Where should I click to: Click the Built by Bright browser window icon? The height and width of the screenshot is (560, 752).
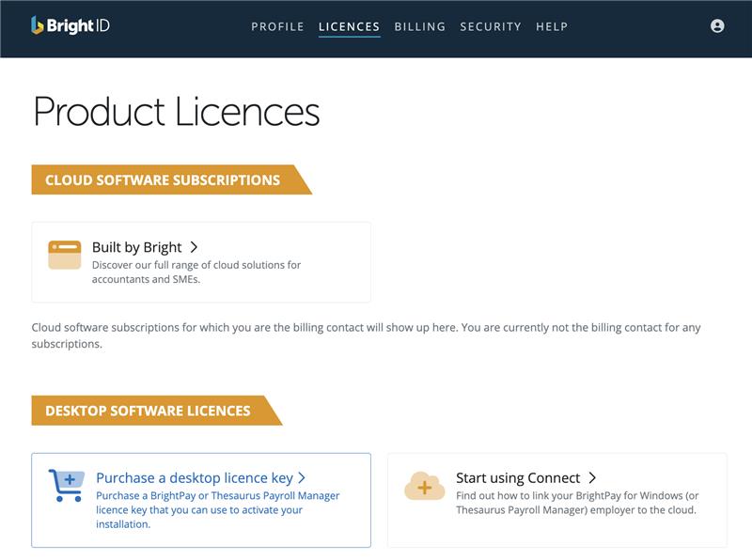tap(65, 255)
